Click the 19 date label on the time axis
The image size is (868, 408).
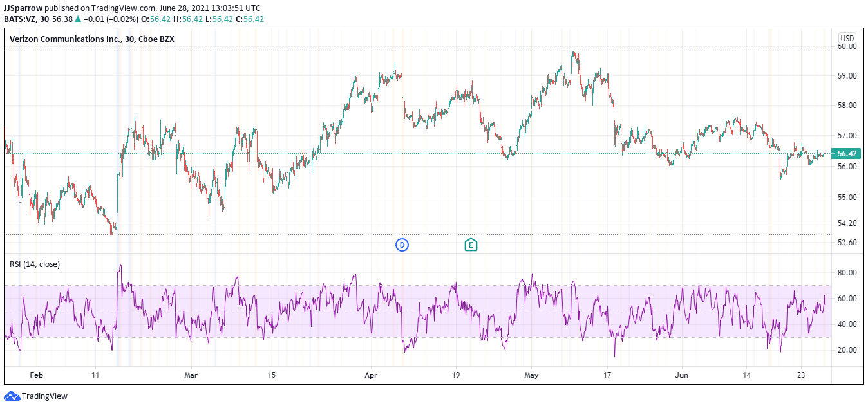456,375
